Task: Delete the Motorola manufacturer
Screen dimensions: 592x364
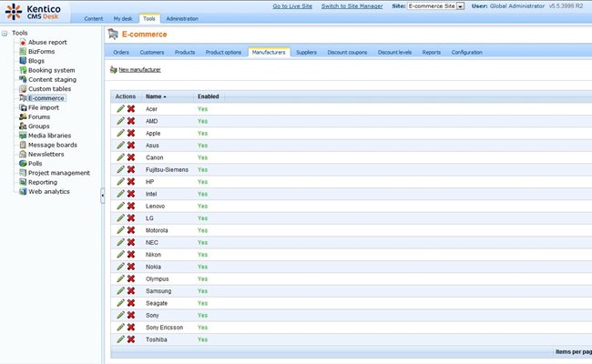Action: [131, 230]
